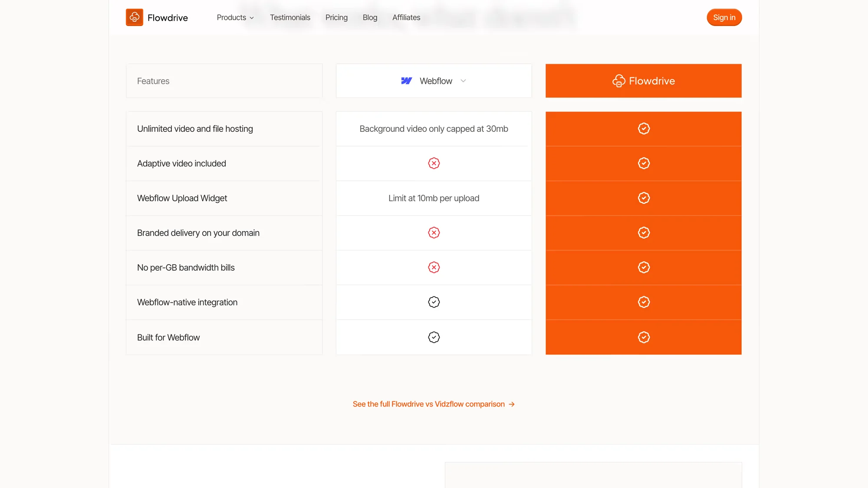Select the 'Unlimited video and file hosting' row

click(224, 129)
